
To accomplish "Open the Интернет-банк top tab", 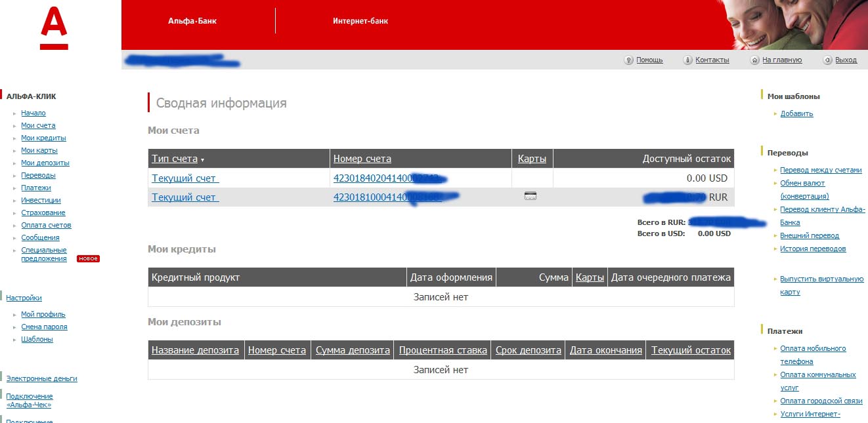I will (x=360, y=21).
